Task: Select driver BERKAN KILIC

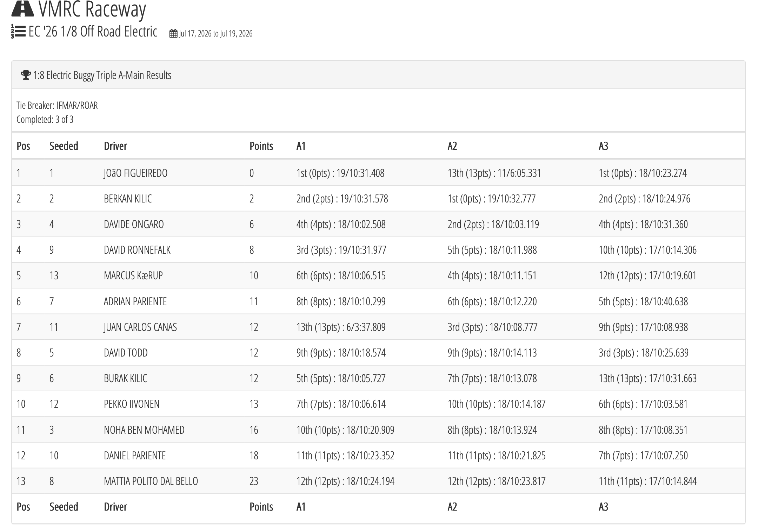Action: tap(128, 199)
